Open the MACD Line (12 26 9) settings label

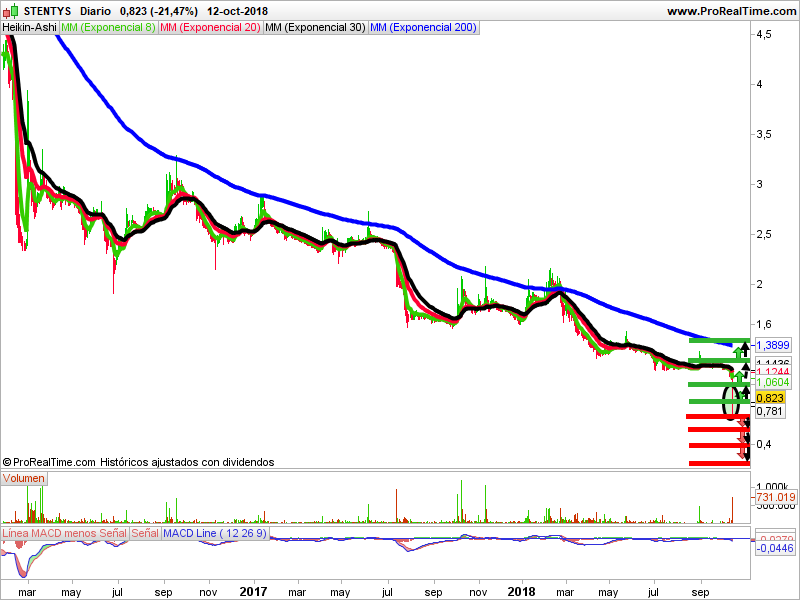214,534
